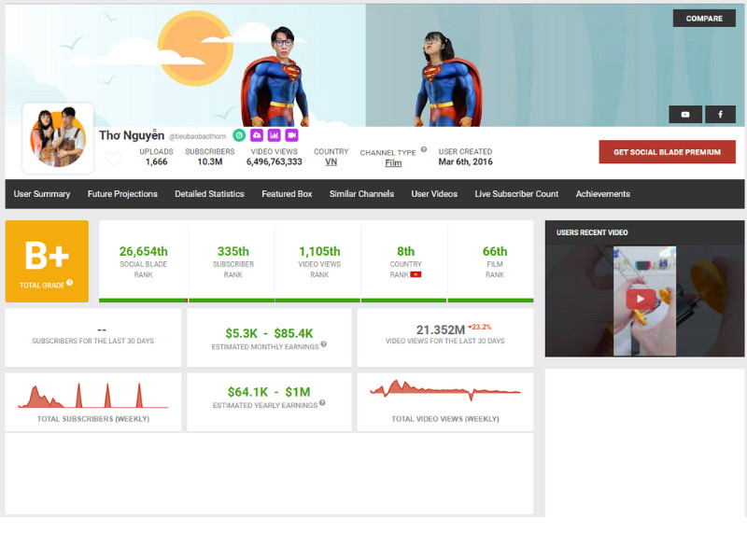Screen dimensions: 747x560
Task: Click the @tieubaobaothom handle text
Action: click(197, 136)
